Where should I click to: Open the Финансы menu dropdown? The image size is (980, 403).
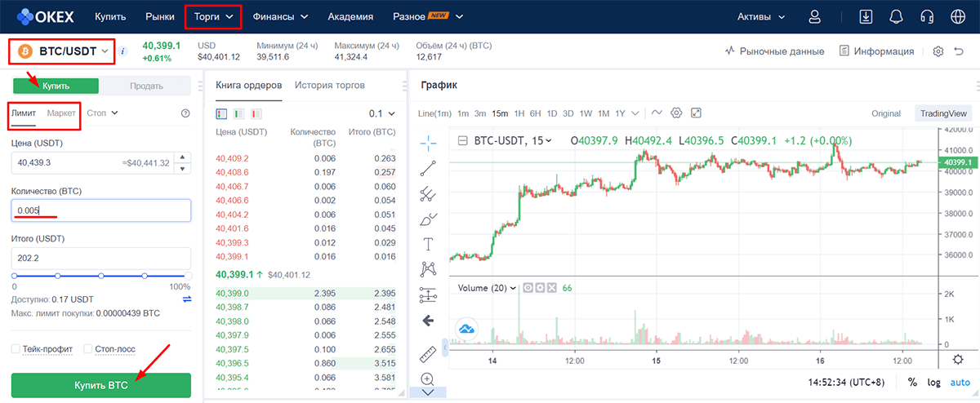[x=280, y=16]
